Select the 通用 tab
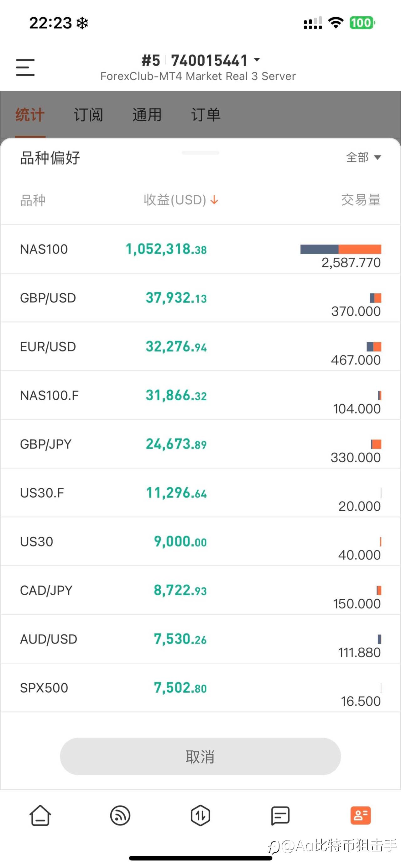Image resolution: width=401 pixels, height=868 pixels. click(147, 114)
